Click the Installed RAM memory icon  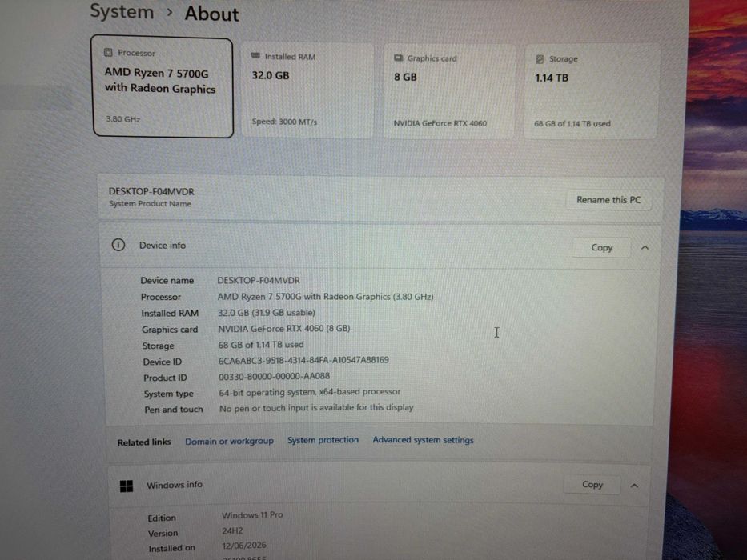coord(256,56)
